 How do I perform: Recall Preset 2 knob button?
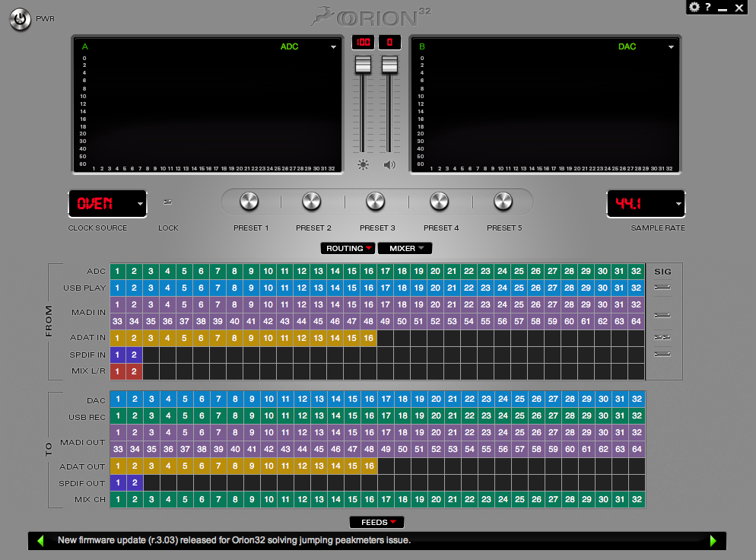pyautogui.click(x=312, y=202)
